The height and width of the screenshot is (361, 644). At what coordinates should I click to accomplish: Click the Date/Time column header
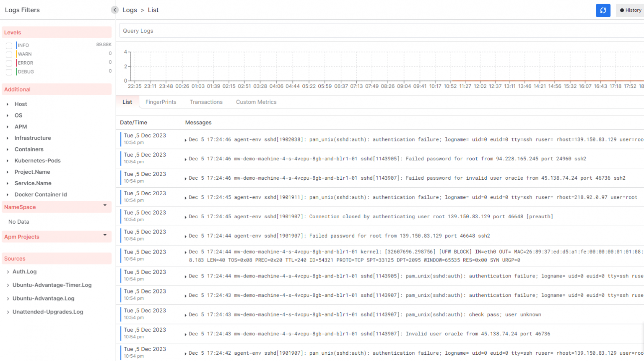[133, 123]
